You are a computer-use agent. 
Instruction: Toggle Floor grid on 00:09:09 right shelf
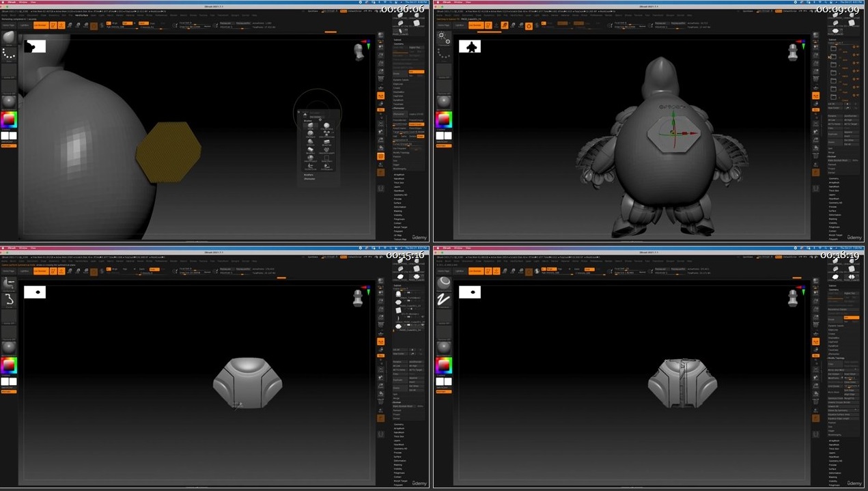pos(815,87)
